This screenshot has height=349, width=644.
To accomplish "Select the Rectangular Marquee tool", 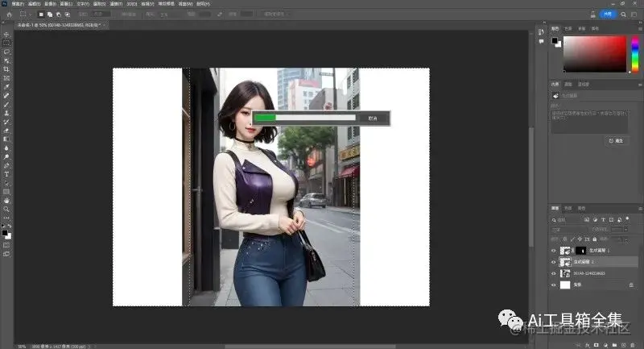I will click(x=6, y=44).
